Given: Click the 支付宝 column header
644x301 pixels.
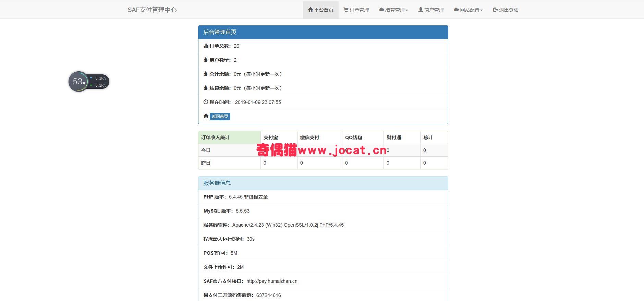Looking at the screenshot, I should [x=279, y=137].
